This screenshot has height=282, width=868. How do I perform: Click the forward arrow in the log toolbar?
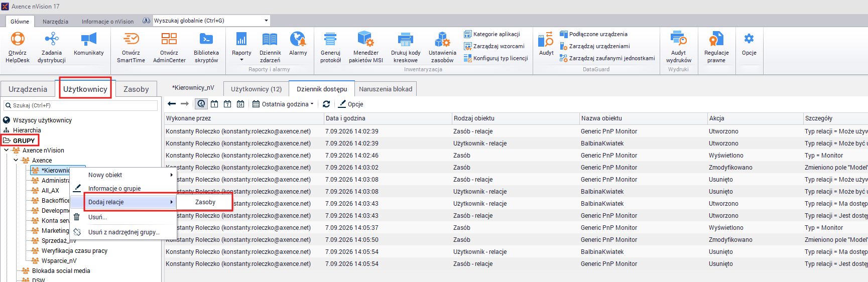click(x=185, y=104)
